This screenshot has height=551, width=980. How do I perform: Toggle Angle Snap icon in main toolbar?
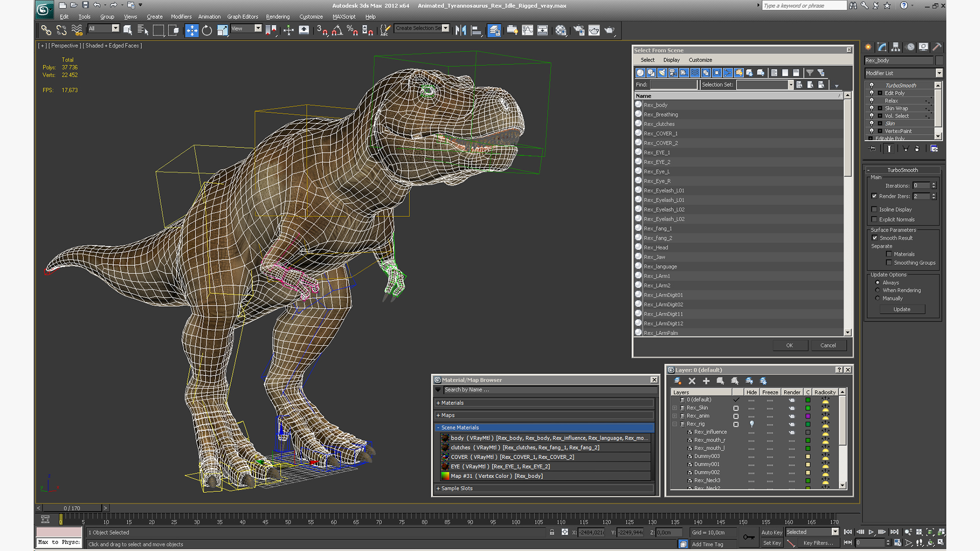[x=337, y=31]
